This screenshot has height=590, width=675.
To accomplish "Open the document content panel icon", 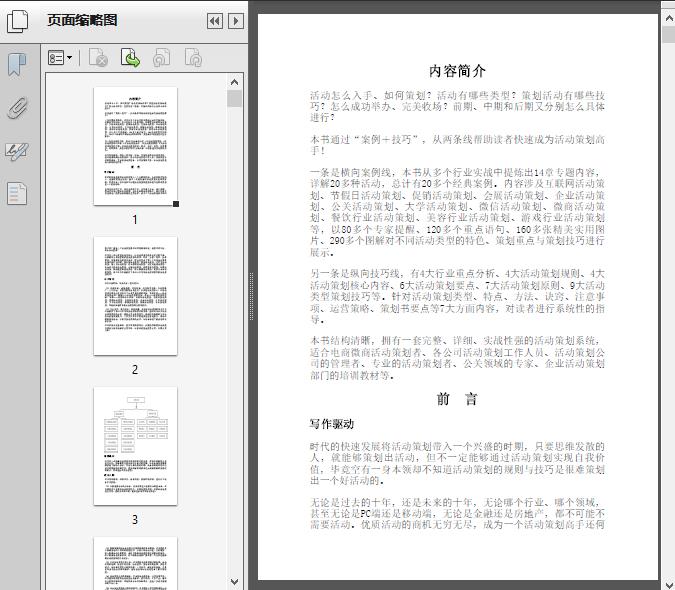I will 17,193.
